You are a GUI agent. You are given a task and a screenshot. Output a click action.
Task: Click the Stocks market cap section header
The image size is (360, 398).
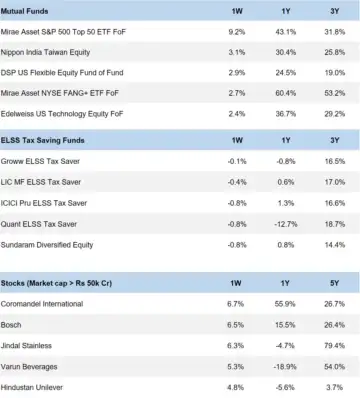pos(56,283)
